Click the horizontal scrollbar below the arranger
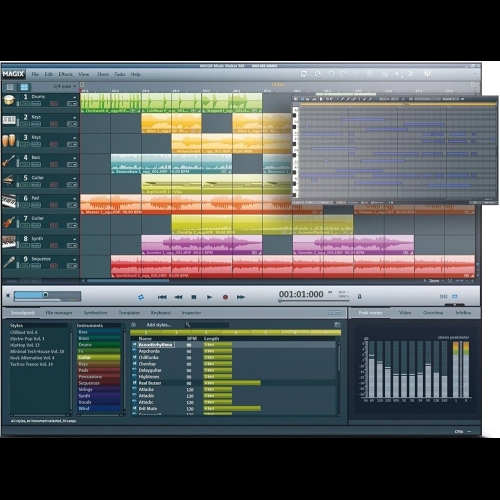Image resolution: width=500 pixels, height=500 pixels. (128, 281)
